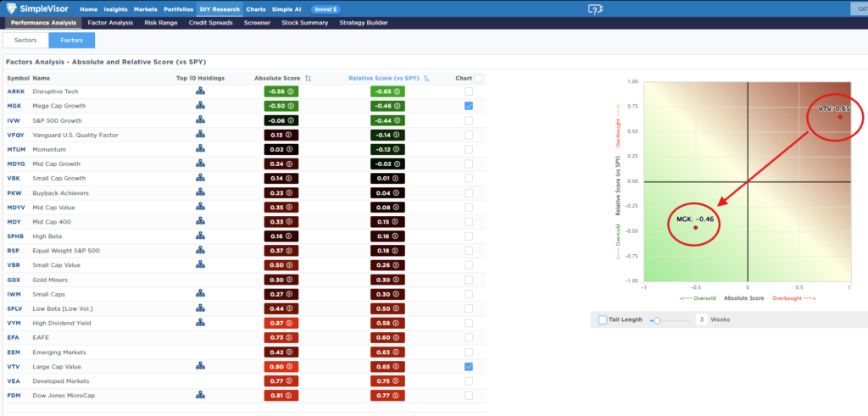Adjust the Tail Length slider handle
The image size is (868, 416).
click(x=654, y=319)
